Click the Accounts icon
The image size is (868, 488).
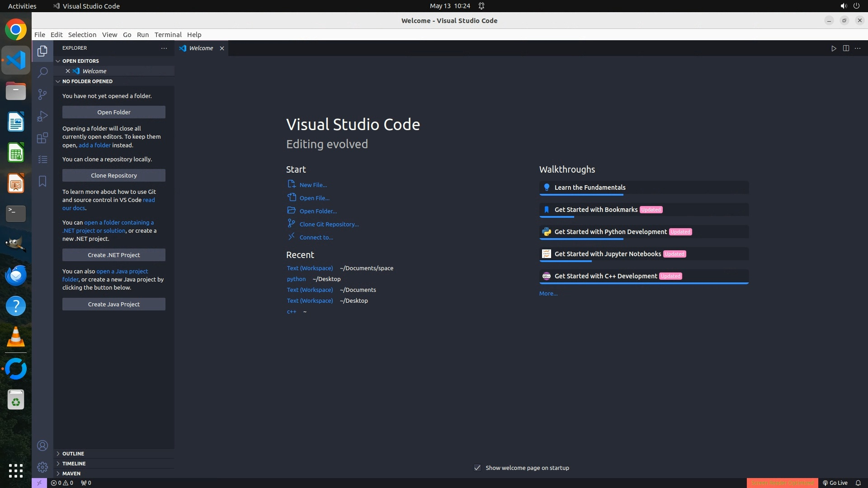pyautogui.click(x=42, y=446)
